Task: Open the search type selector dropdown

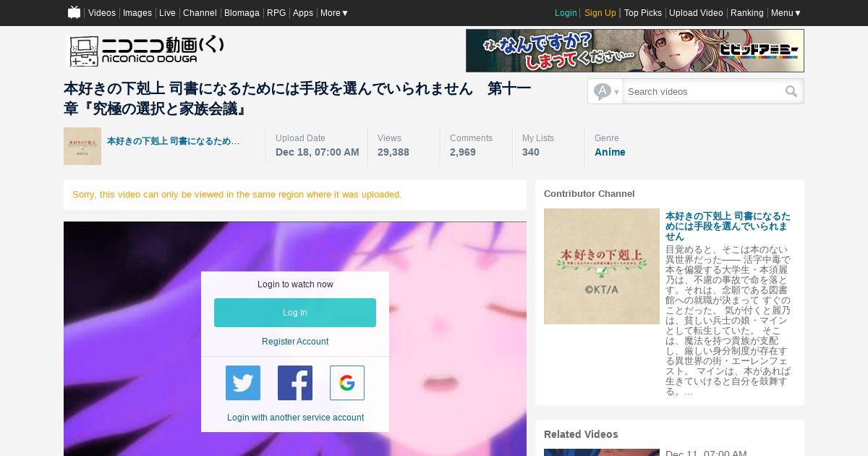Action: pyautogui.click(x=605, y=91)
